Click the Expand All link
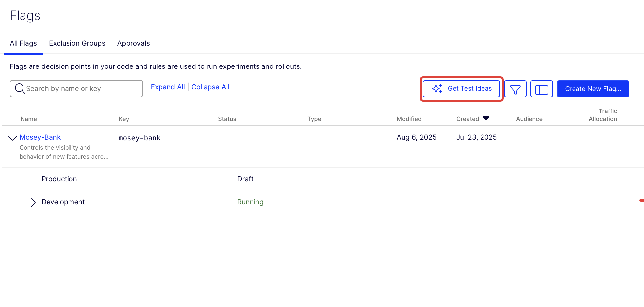 click(x=168, y=87)
